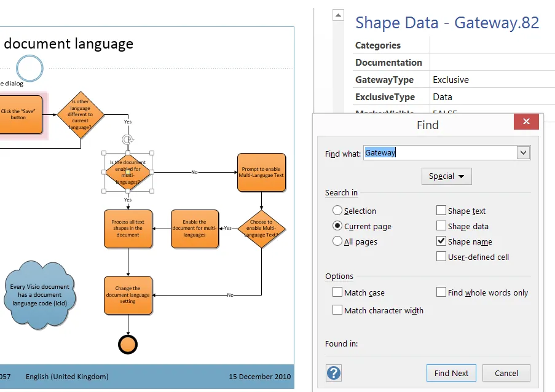This screenshot has height=392, width=555.
Task: Select the Selection radio button
Action: tap(337, 211)
